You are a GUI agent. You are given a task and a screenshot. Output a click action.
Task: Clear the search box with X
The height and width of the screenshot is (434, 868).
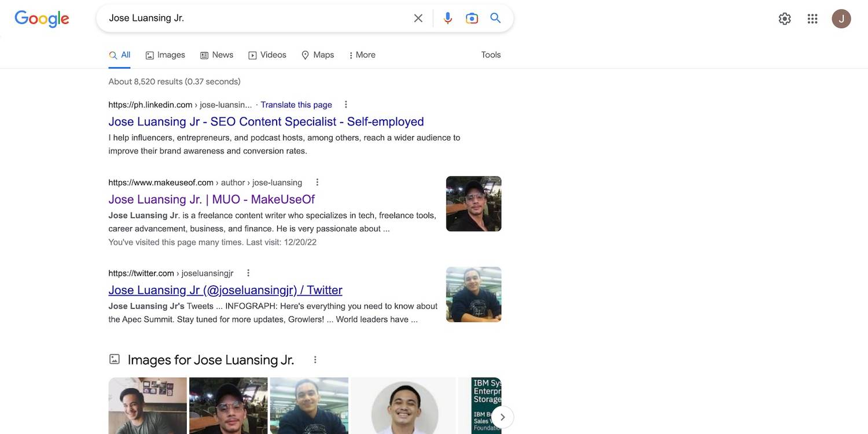418,18
